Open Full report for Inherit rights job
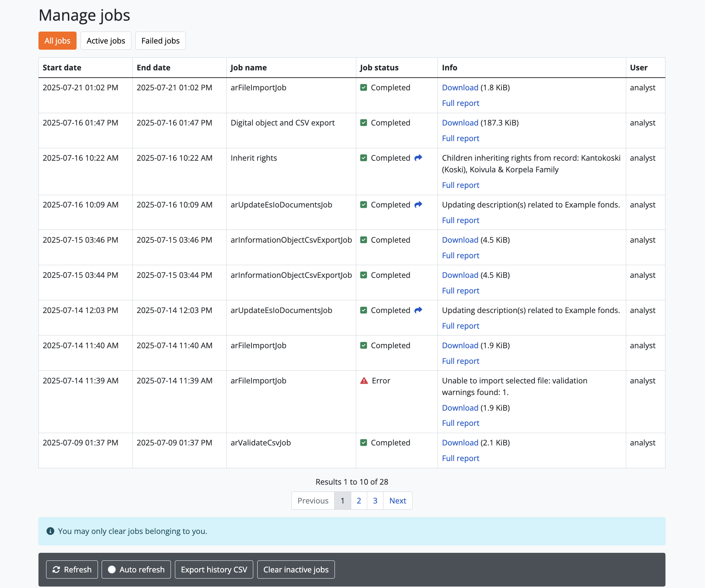Screen dimensions: 705x588 pos(460,185)
